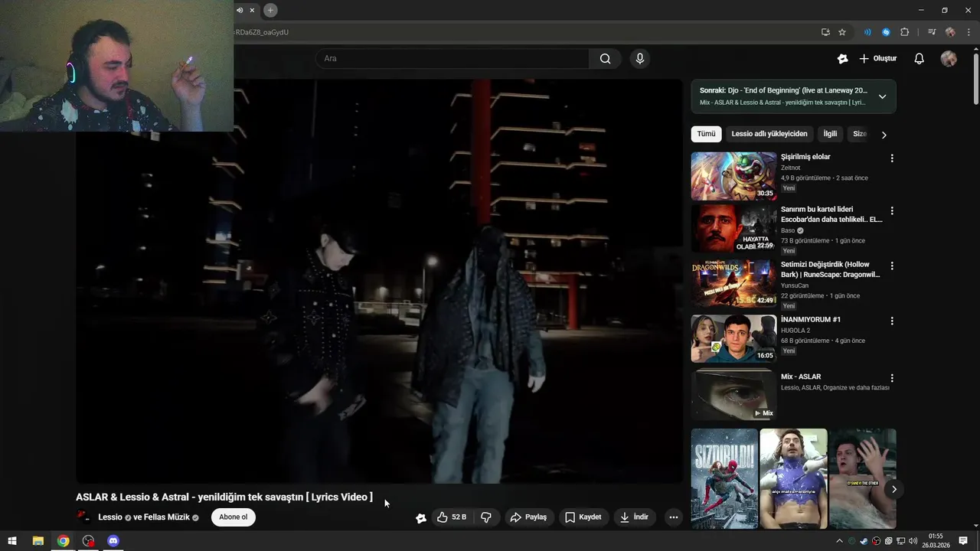Click the search magnifier button
The height and width of the screenshot is (551, 980).
tap(605, 58)
